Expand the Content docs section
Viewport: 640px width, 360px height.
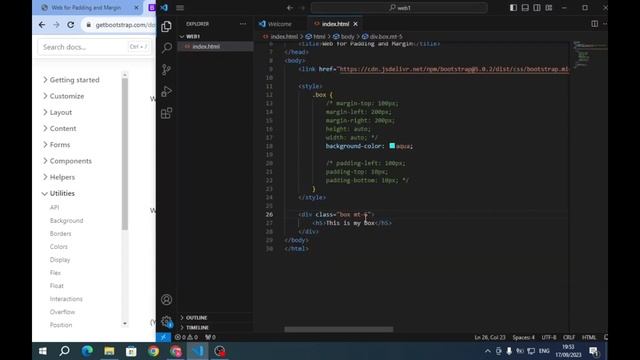59,129
